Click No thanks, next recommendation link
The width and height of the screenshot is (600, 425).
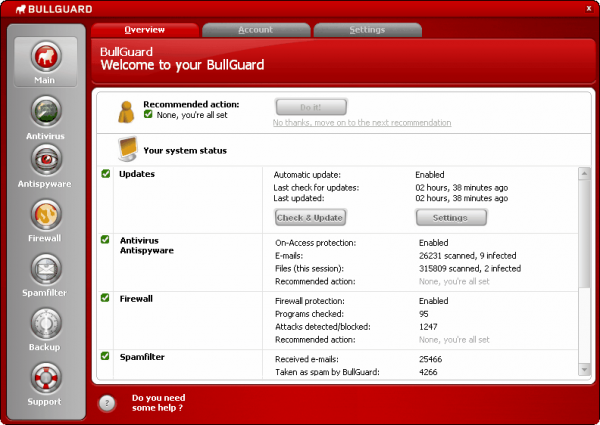(x=362, y=123)
